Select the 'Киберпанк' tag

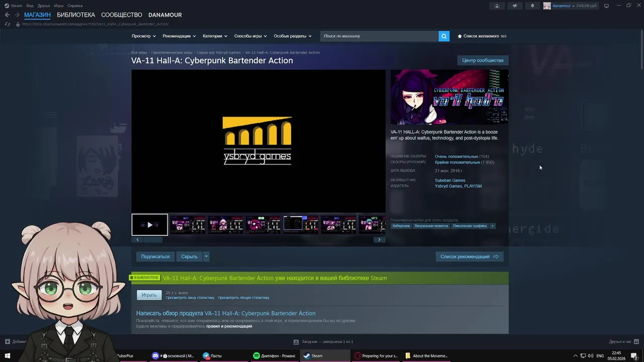pos(401,226)
